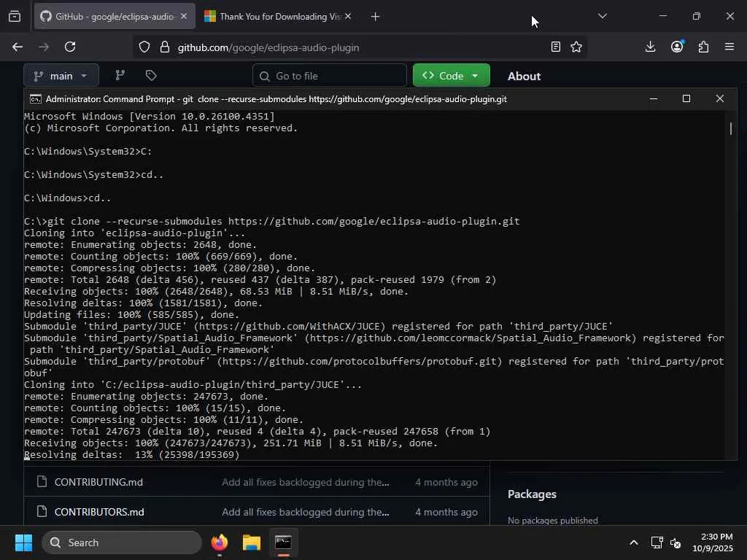The height and width of the screenshot is (560, 747).
Task: Close the Thank You for Downloading tab
Action: point(348,17)
